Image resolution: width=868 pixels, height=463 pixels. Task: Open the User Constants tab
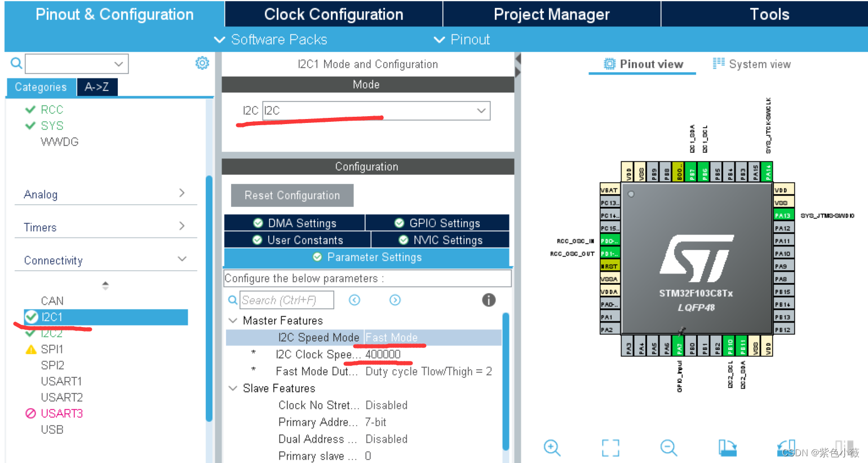pos(298,240)
